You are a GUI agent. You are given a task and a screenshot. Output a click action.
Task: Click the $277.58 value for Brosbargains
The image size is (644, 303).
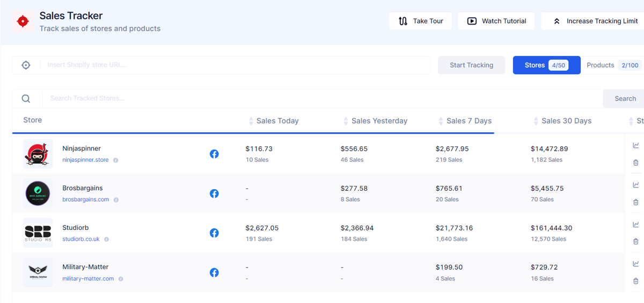click(354, 189)
